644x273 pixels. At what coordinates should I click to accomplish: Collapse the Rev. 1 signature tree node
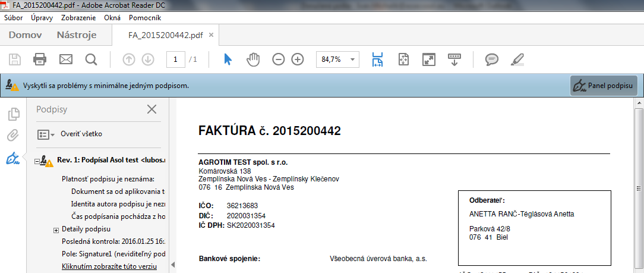pyautogui.click(x=37, y=162)
